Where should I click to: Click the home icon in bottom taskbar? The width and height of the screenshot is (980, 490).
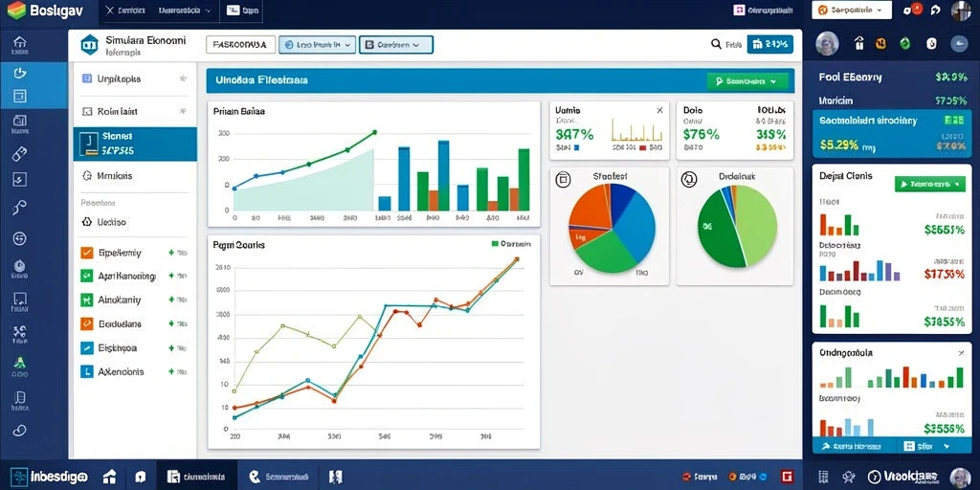click(109, 477)
